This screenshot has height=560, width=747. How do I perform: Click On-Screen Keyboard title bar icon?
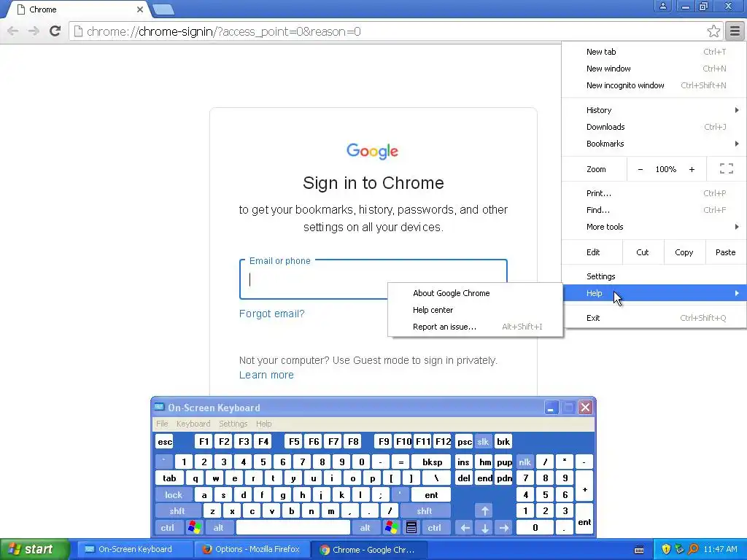160,407
